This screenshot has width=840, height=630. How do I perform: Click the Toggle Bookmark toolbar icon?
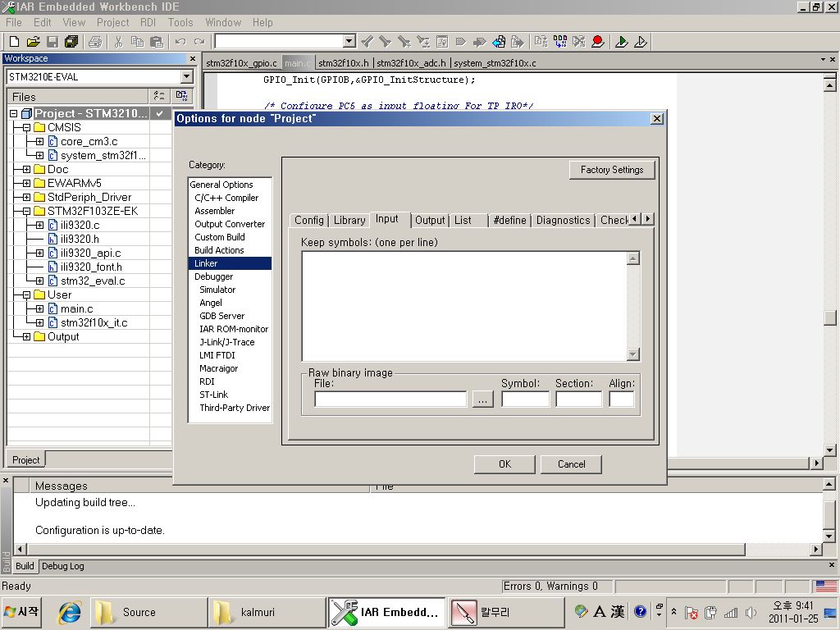click(x=461, y=41)
